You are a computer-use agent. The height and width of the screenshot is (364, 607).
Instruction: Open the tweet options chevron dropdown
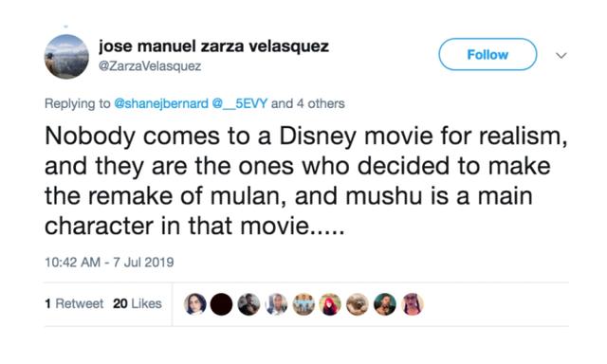[561, 55]
